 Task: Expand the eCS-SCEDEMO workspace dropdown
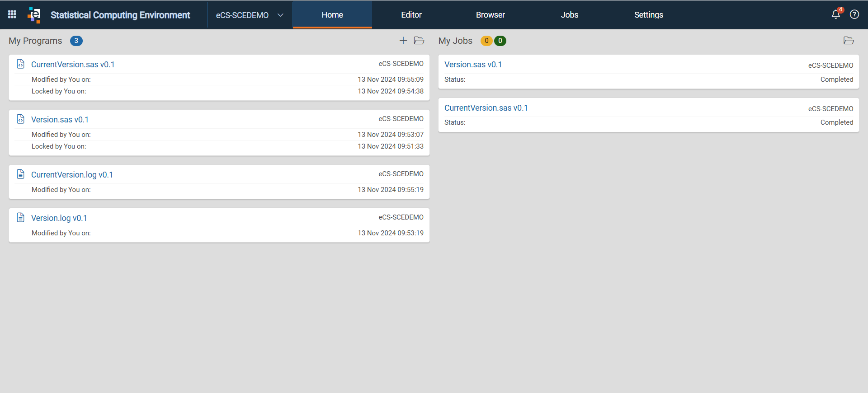(250, 15)
